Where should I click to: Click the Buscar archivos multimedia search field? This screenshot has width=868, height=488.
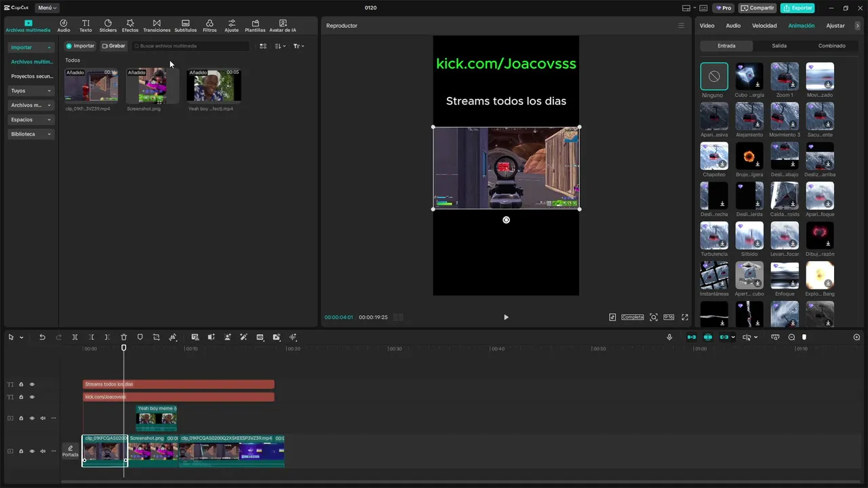point(191,46)
